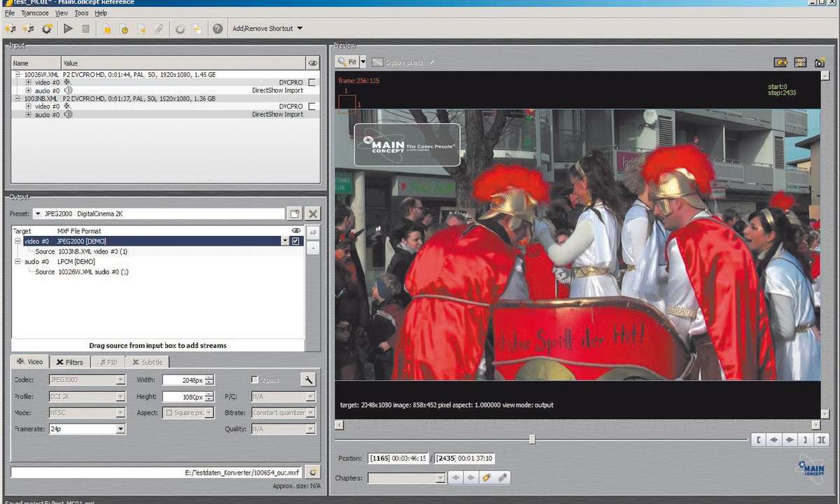Step back one frame with left arrow
Screen dimensions: 840x504
pos(774,440)
